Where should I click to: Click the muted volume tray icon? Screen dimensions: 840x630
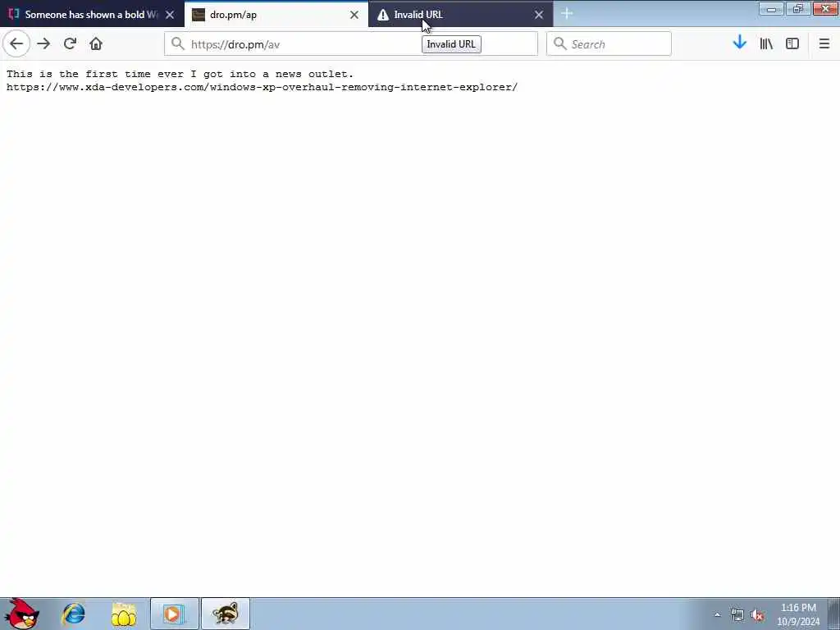pyautogui.click(x=757, y=615)
